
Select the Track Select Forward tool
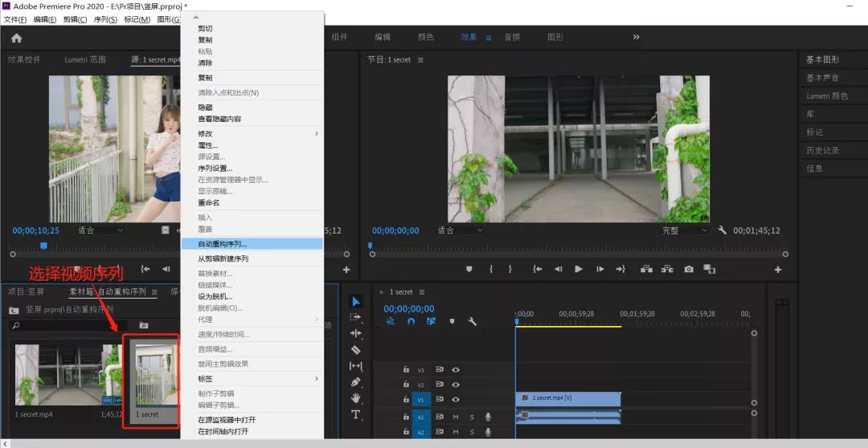coord(356,317)
